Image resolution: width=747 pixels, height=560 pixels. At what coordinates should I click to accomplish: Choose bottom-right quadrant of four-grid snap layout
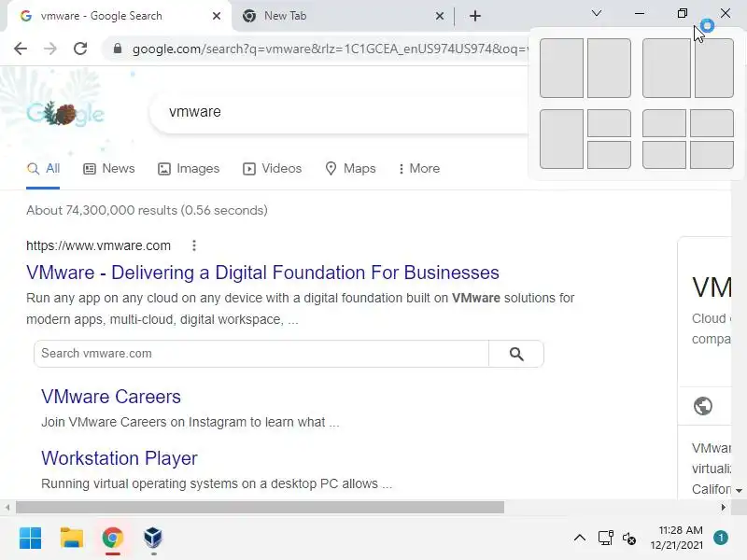pyautogui.click(x=712, y=155)
